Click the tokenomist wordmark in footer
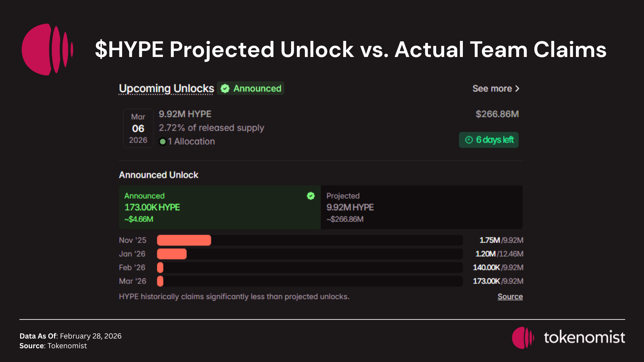The width and height of the screenshot is (644, 362). (584, 338)
